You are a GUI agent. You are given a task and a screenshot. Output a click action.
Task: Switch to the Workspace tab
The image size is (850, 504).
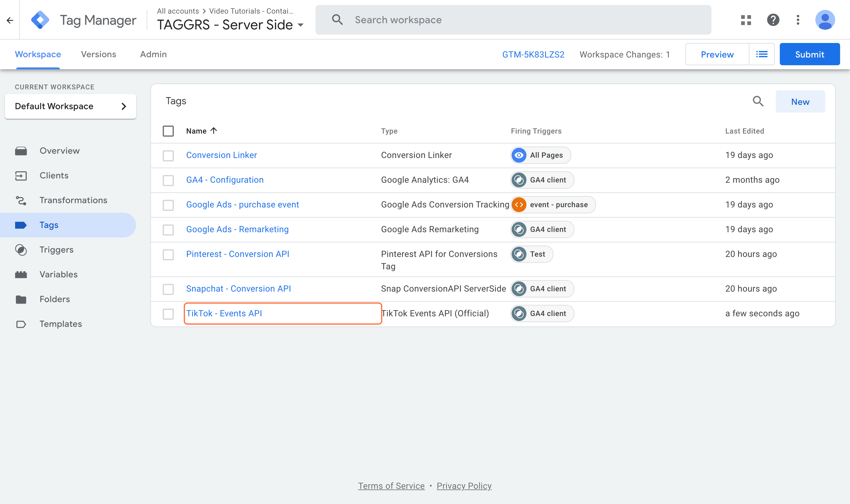(x=38, y=54)
